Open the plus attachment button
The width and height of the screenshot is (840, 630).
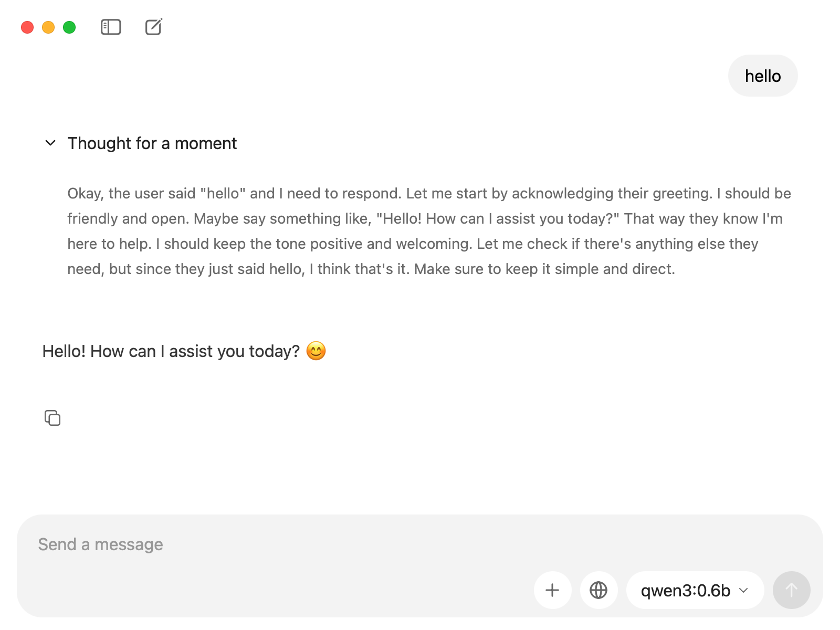click(552, 590)
